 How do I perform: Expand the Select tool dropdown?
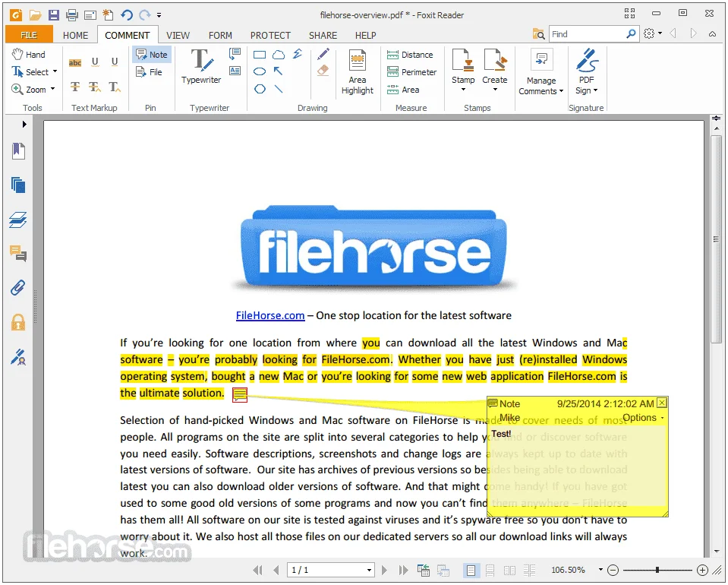55,71
